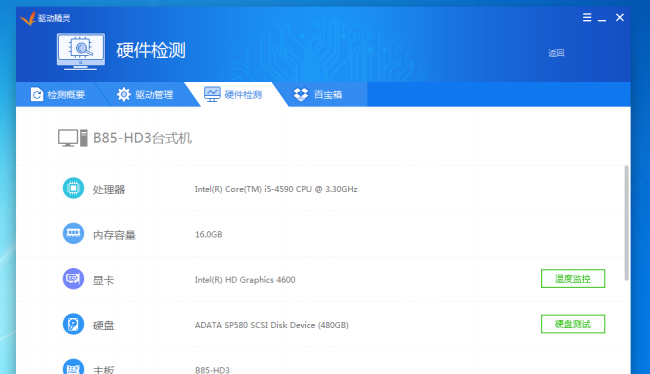Image resolution: width=650 pixels, height=374 pixels.
Task: Click the 16.0GB memory value
Action: point(209,234)
